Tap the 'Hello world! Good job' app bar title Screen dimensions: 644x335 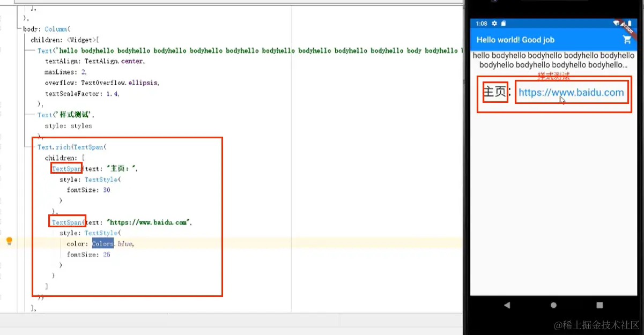[515, 40]
